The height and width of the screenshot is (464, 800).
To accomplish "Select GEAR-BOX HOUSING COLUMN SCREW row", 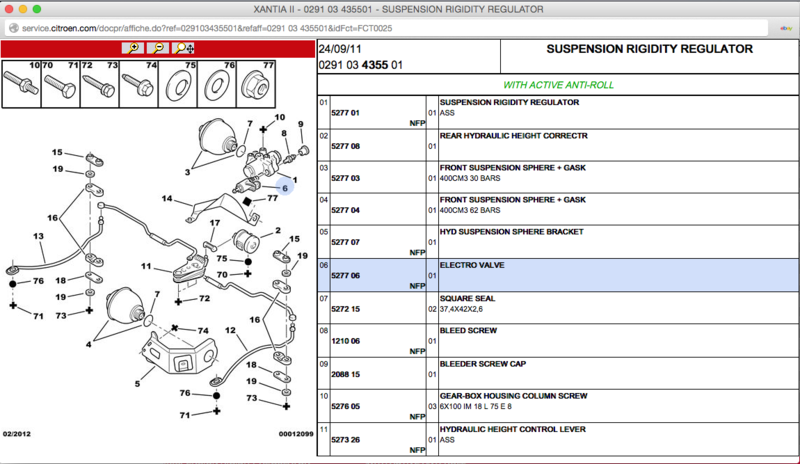I will (558, 406).
